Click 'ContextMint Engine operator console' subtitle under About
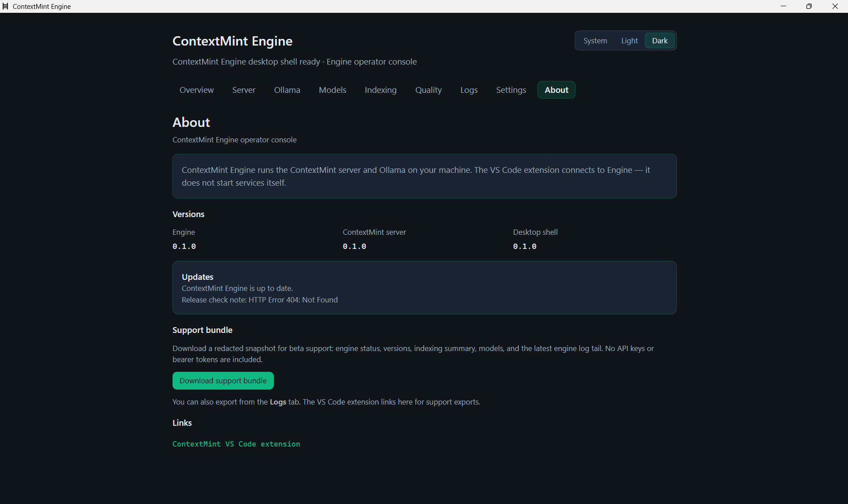Viewport: 848px width, 504px height. (x=234, y=140)
